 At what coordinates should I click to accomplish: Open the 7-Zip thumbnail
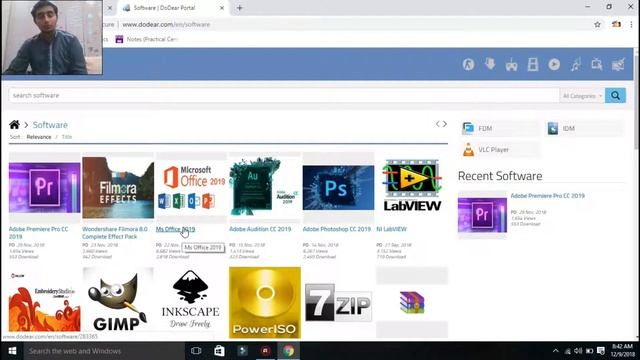tap(338, 302)
